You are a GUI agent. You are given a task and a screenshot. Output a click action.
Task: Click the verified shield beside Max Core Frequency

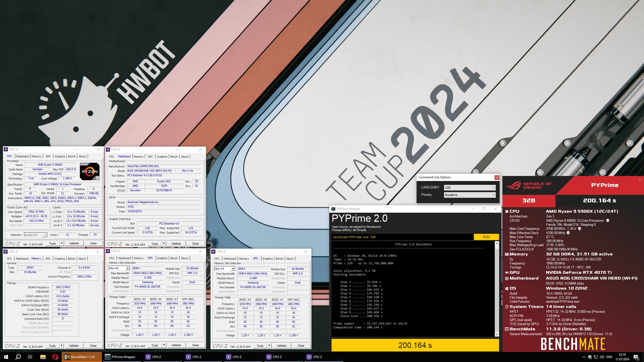[x=579, y=229]
